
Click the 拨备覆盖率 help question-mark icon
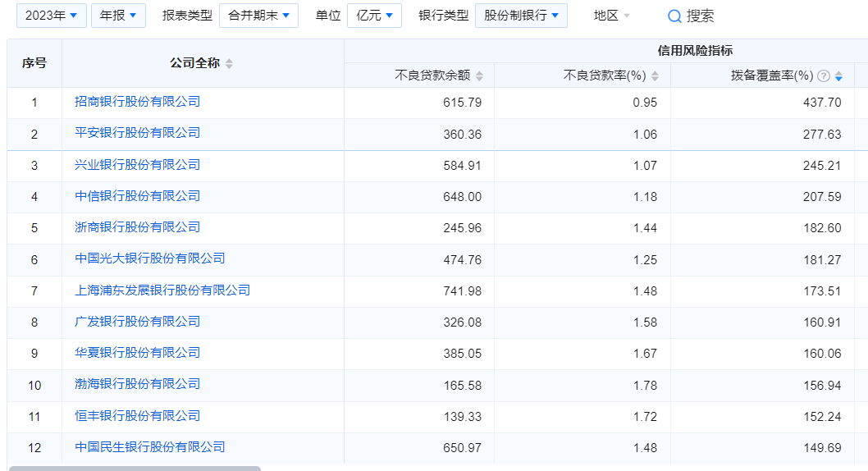tap(824, 76)
